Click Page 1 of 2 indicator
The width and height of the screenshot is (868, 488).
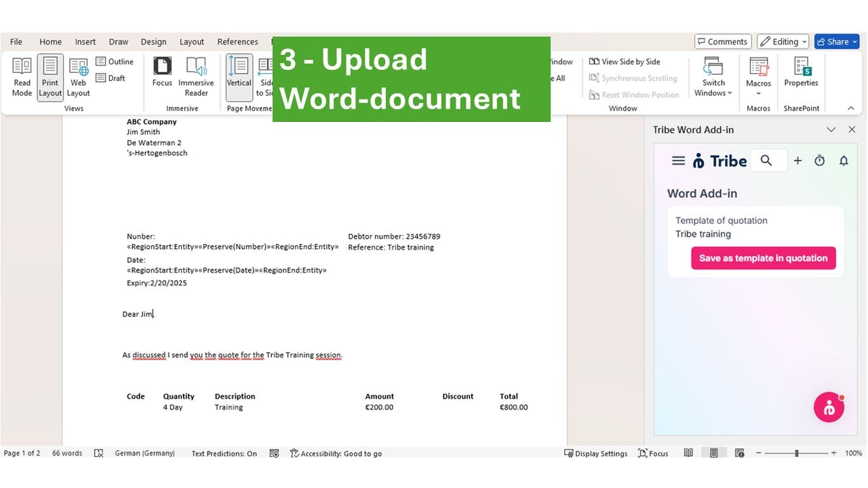pos(22,453)
